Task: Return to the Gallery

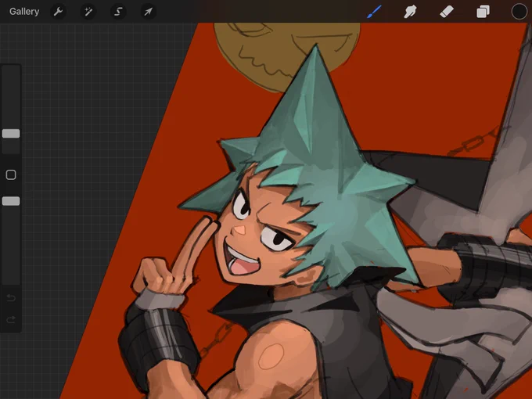Action: tap(24, 12)
